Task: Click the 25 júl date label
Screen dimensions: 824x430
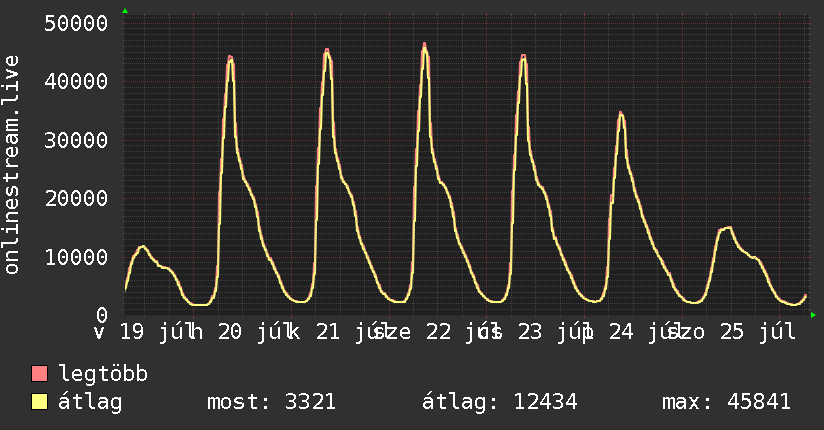Action: (x=757, y=332)
